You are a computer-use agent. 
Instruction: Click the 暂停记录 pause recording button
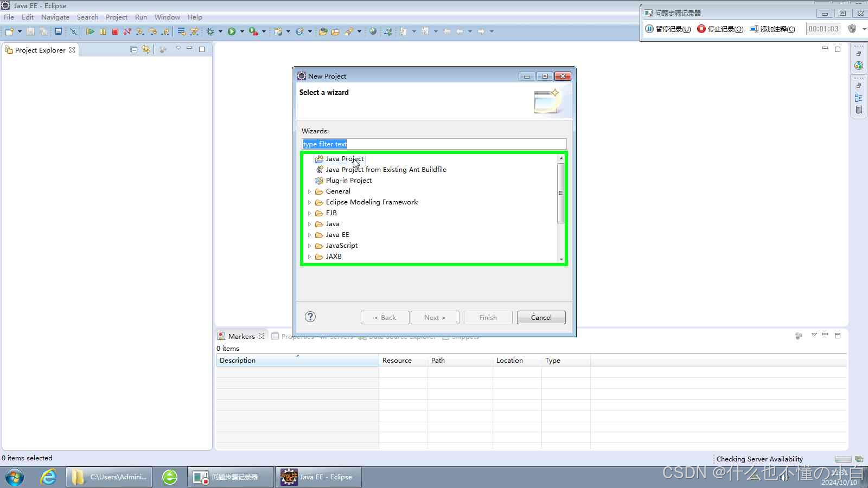tap(668, 29)
